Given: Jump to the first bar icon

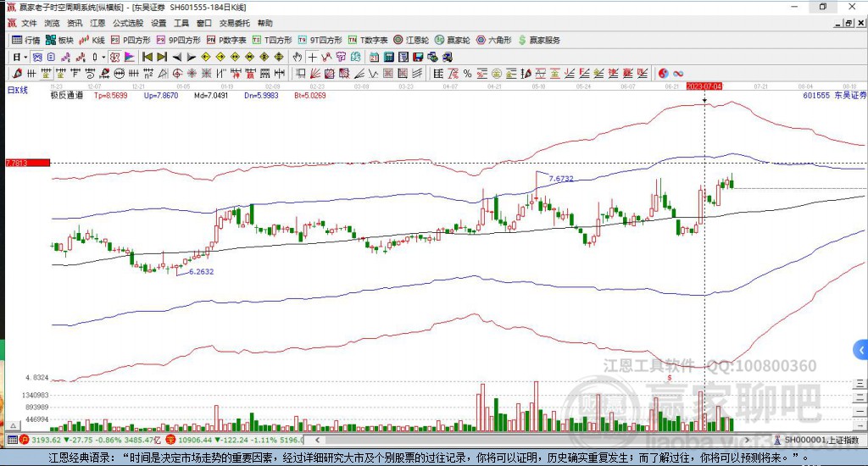Looking at the screenshot, I should pyautogui.click(x=147, y=57).
